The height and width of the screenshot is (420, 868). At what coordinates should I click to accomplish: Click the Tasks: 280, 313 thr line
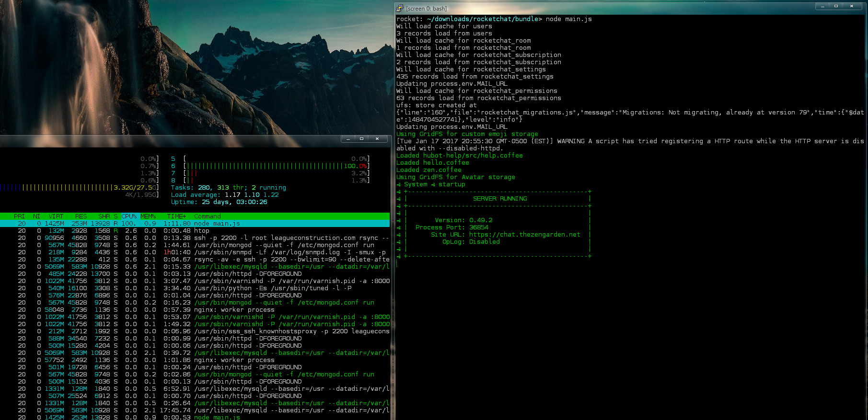[228, 188]
